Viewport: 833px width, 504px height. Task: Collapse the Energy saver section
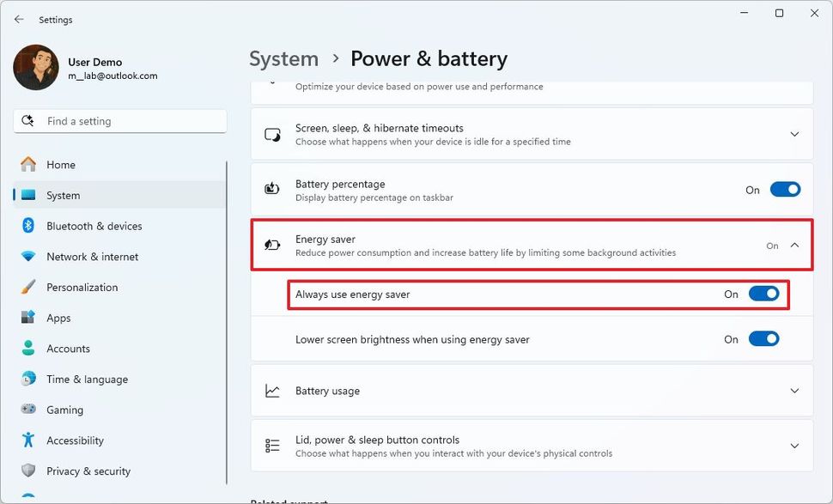793,245
